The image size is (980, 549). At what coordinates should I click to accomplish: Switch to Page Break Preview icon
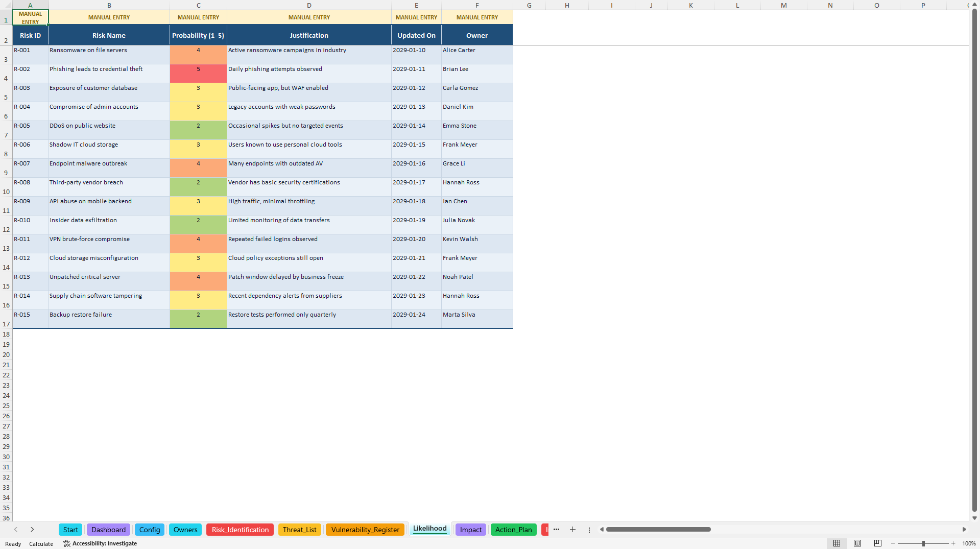click(x=878, y=543)
